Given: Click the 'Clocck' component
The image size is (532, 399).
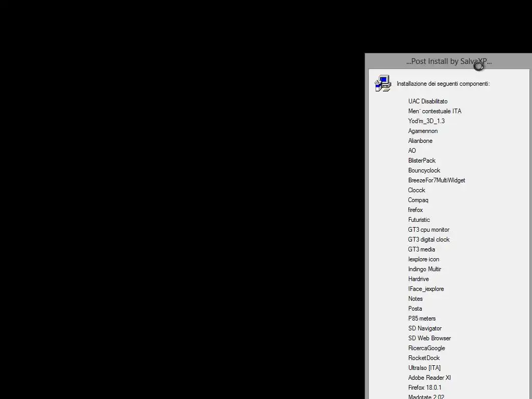Looking at the screenshot, I should point(417,190).
